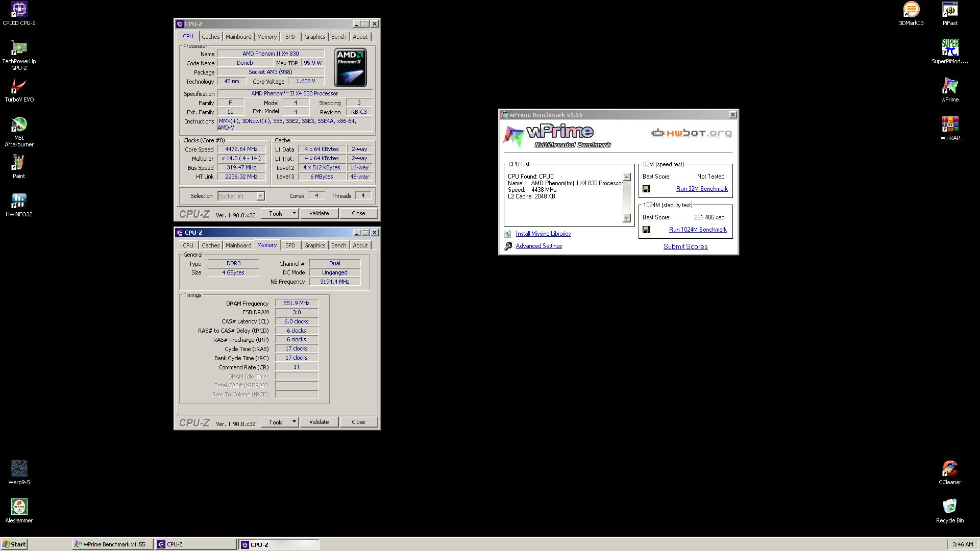The image size is (980, 551).
Task: Click the Start button
Action: click(x=14, y=544)
